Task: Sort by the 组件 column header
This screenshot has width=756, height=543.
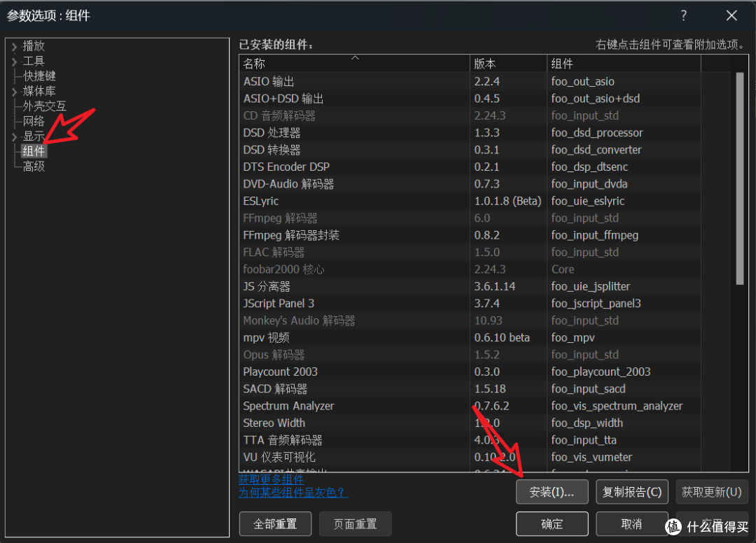Action: [x=624, y=63]
